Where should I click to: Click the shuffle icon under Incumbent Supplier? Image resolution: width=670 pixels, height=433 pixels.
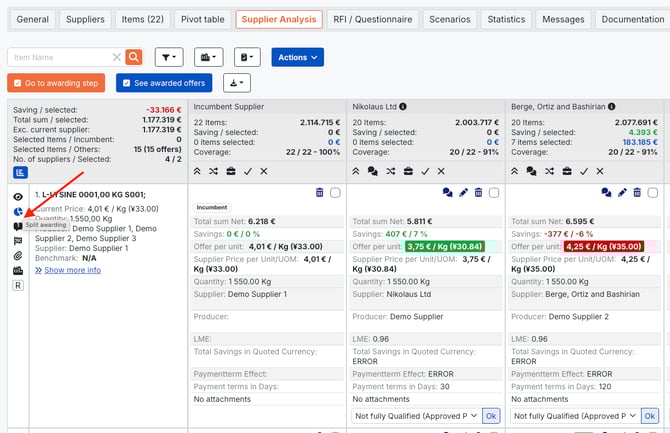pos(216,171)
